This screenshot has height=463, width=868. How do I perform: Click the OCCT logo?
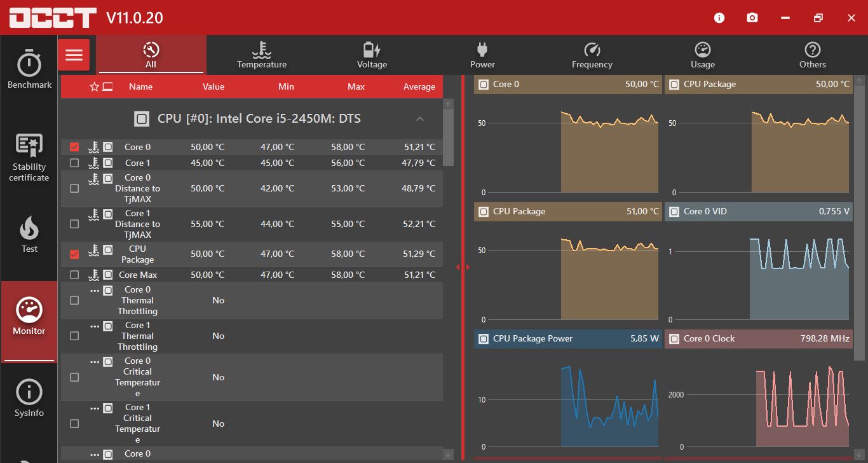(53, 18)
